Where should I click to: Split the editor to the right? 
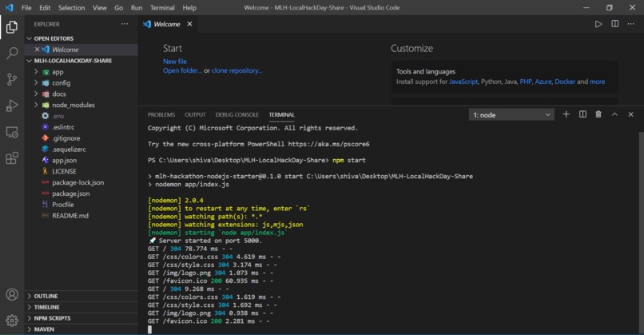pyautogui.click(x=615, y=24)
